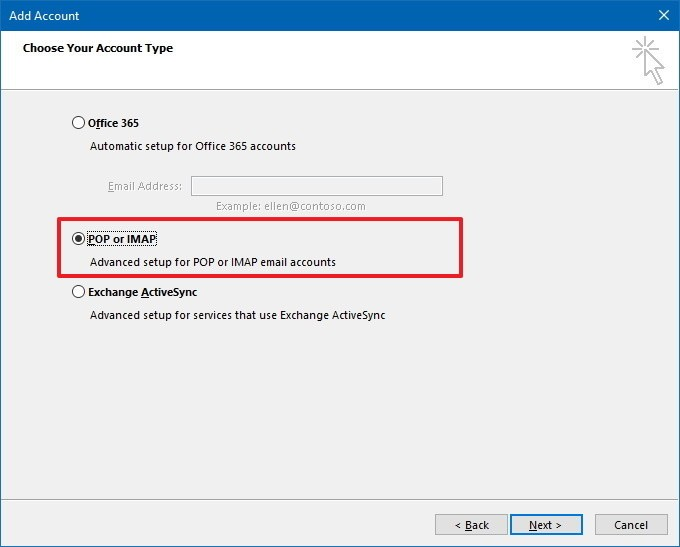Click the bold Exchange ActiveSync label text
Screen dimensions: 680x547
[x=143, y=292]
